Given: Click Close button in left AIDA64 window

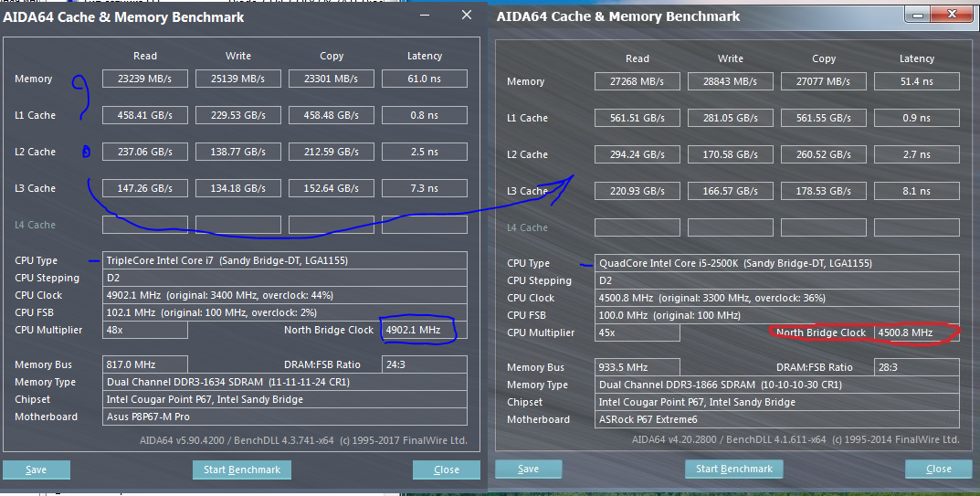Looking at the screenshot, I should pyautogui.click(x=447, y=470).
